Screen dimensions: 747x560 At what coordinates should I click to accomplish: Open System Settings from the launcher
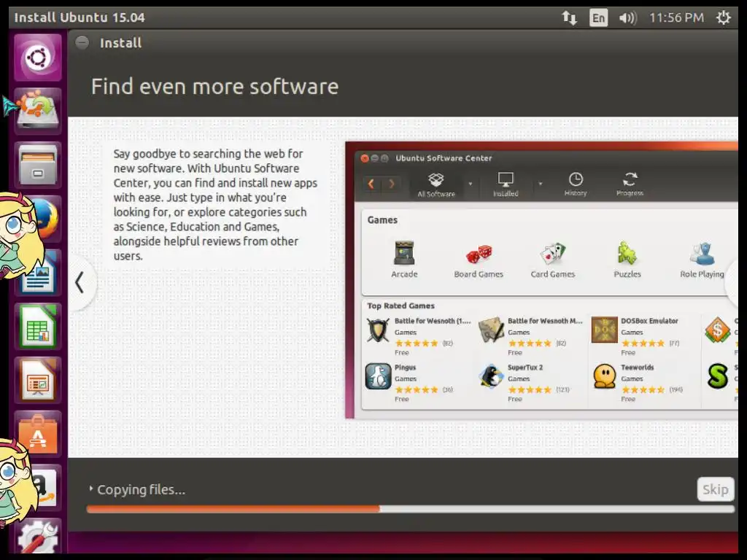[38, 536]
